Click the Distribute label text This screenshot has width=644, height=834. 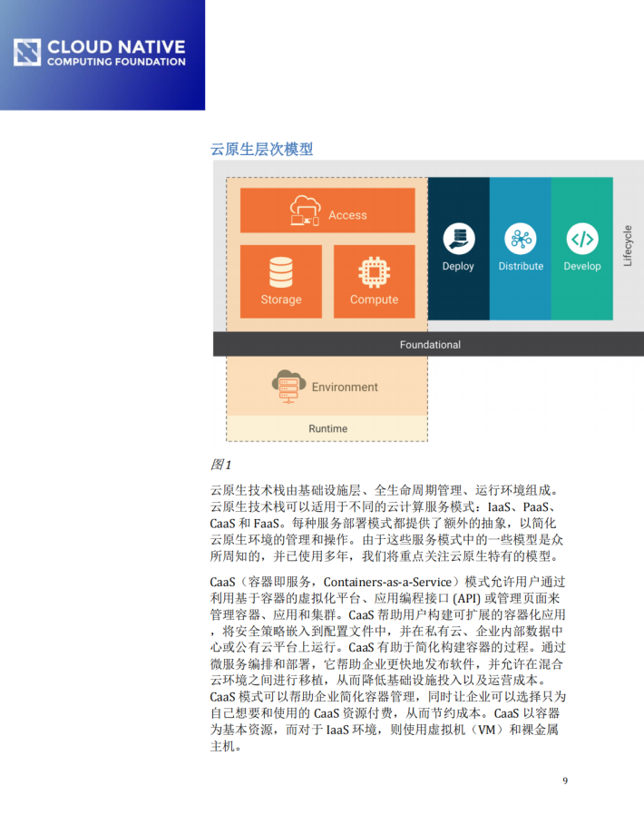521,266
